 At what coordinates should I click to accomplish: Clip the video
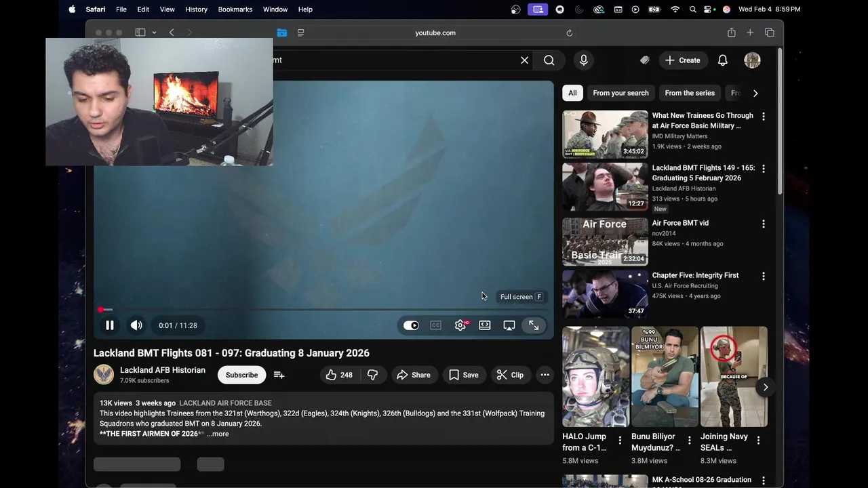tap(510, 375)
